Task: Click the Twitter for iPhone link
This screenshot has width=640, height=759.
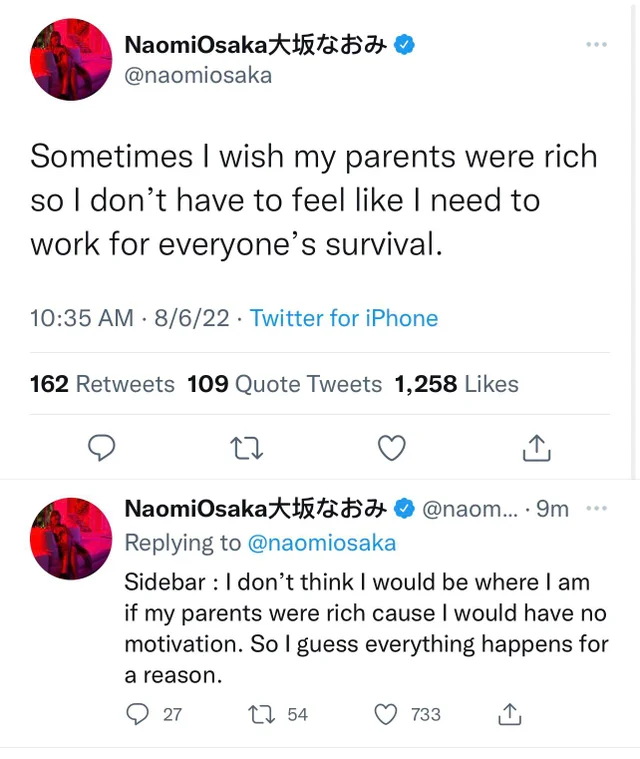Action: click(344, 319)
